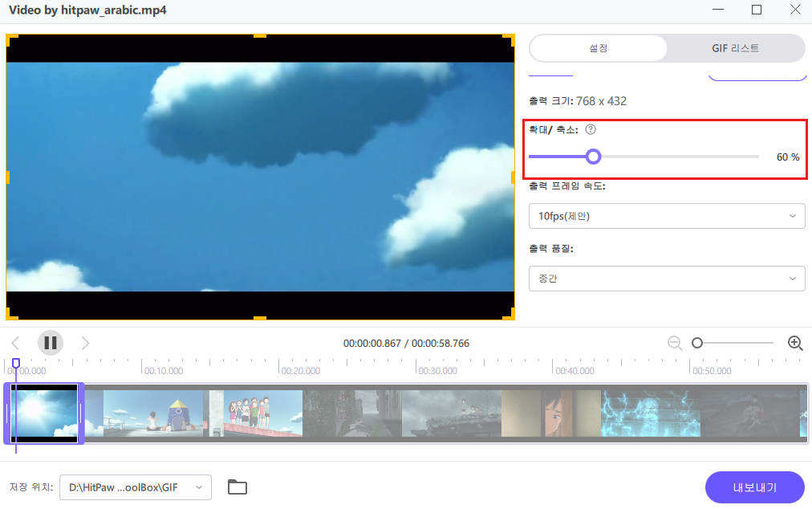Click the 00:10.000 mark on timeline ruler
Viewport: 812px width, 509px height.
point(164,371)
